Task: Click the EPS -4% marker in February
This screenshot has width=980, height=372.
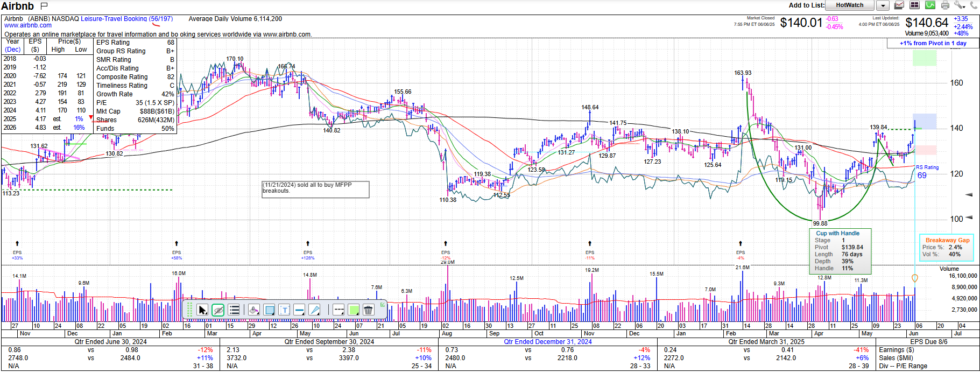Action: 741,243
